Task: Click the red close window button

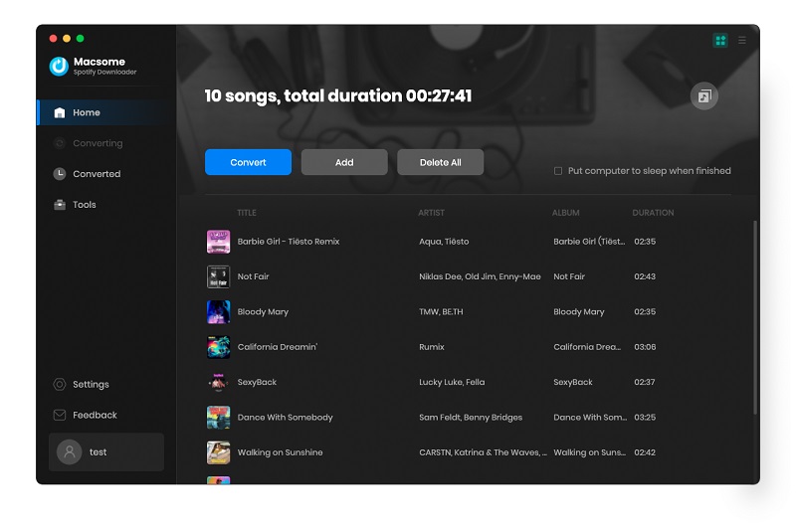Action: pyautogui.click(x=54, y=39)
